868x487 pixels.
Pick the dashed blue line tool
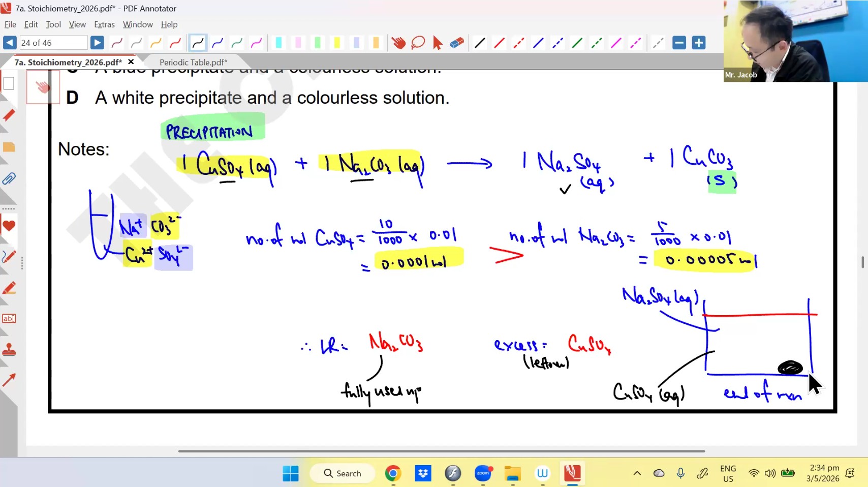tap(557, 43)
